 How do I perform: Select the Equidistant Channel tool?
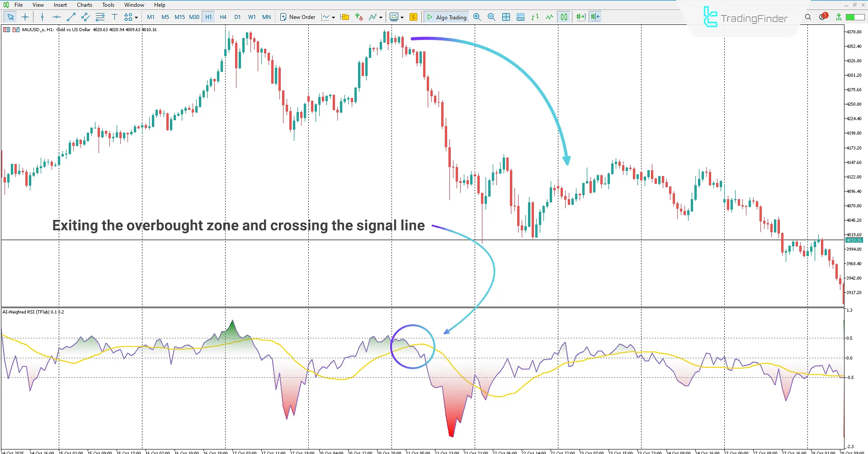click(85, 17)
